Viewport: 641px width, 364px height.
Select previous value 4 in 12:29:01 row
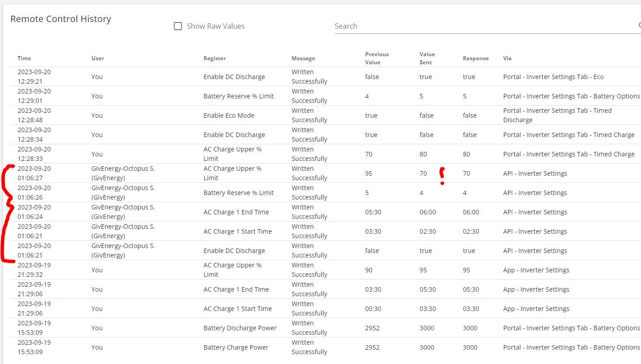pyautogui.click(x=367, y=96)
